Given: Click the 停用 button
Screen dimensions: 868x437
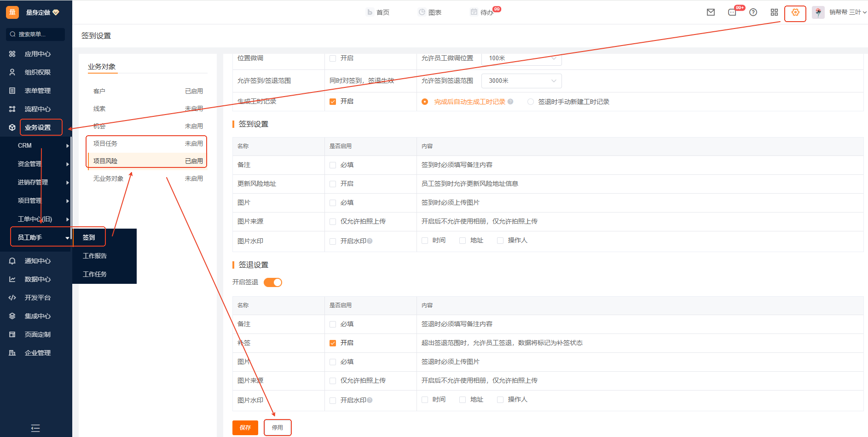Looking at the screenshot, I should (278, 428).
